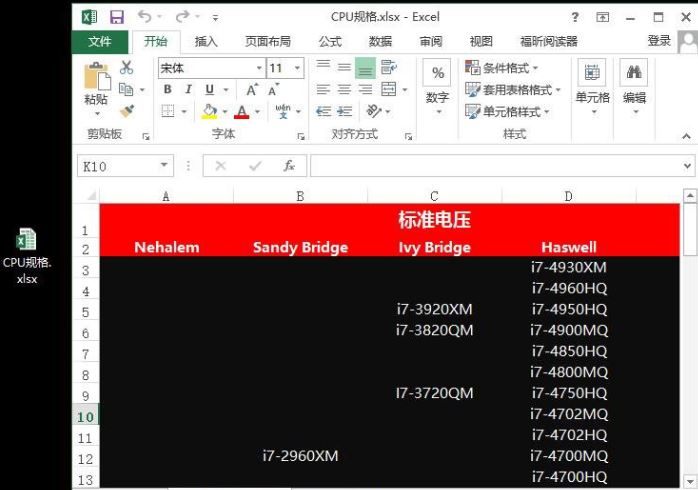
Task: Click the Increase Font Size icon
Action: pyautogui.click(x=252, y=89)
